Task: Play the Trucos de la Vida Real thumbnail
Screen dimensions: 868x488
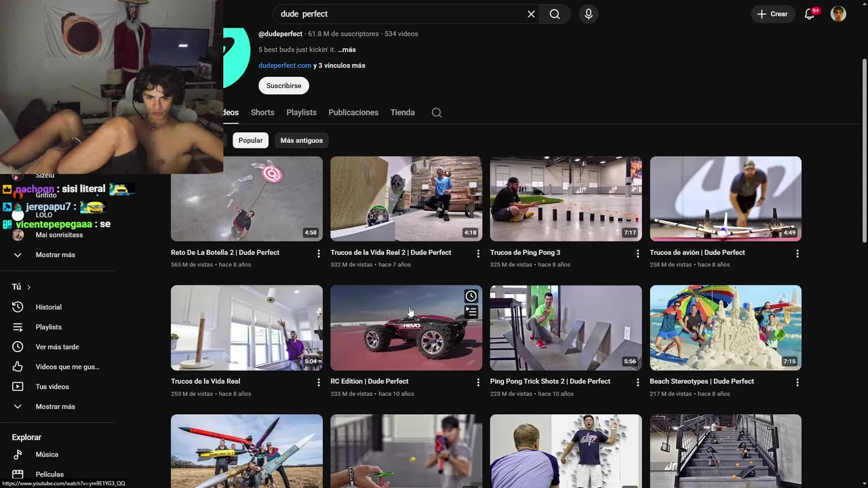Action: tap(247, 327)
